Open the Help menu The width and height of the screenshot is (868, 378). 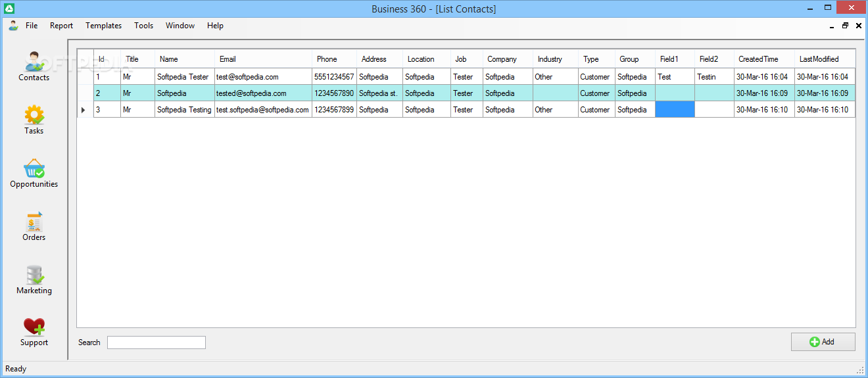coord(215,26)
